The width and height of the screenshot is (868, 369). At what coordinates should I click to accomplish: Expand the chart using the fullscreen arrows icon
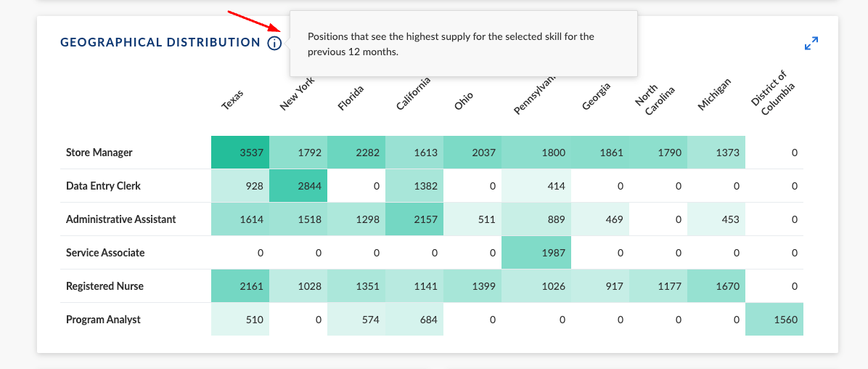[811, 44]
